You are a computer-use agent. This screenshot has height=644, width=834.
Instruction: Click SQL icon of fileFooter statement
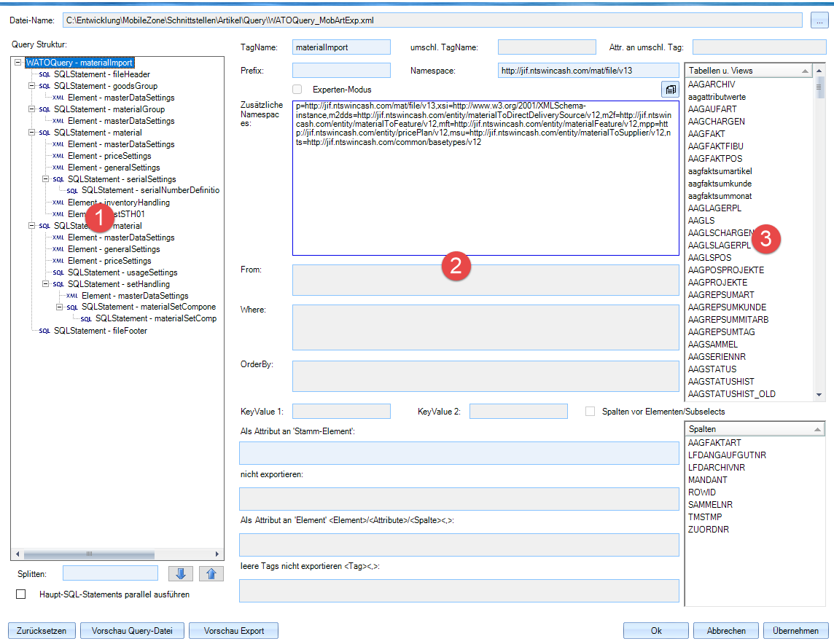[44, 331]
